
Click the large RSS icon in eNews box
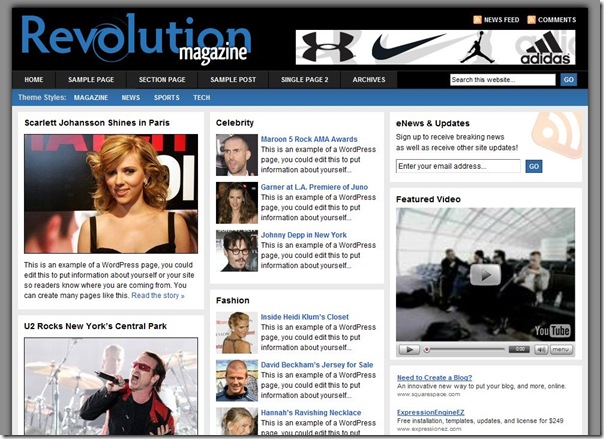[557, 135]
